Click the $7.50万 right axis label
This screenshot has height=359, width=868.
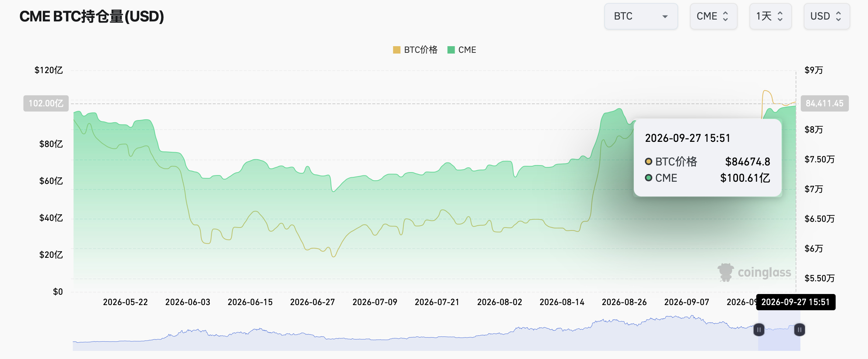pyautogui.click(x=820, y=160)
